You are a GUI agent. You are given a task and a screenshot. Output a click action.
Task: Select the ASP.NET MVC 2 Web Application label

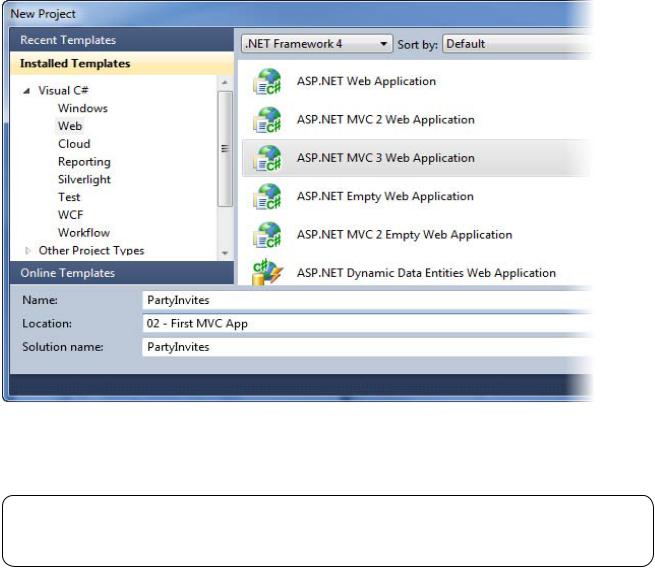(386, 119)
